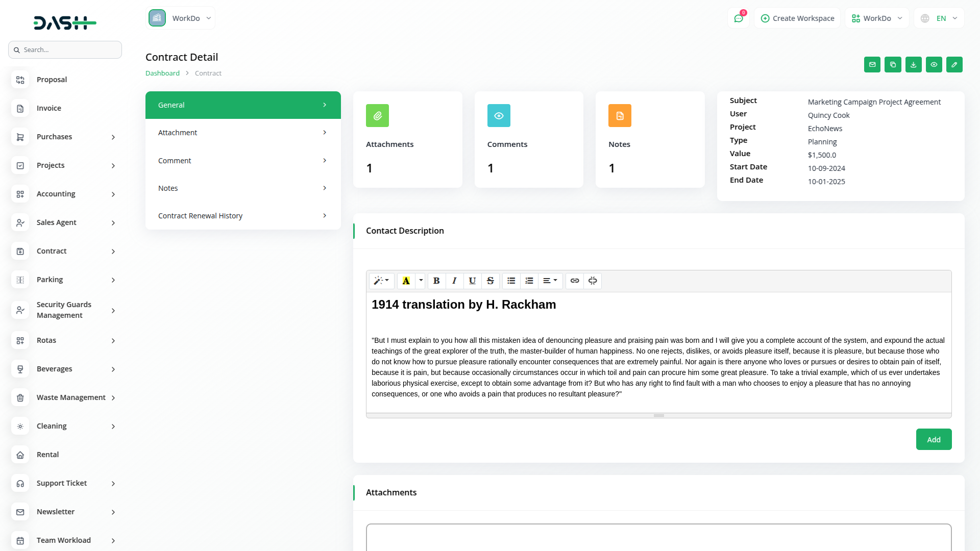
Task: Toggle italic formatting
Action: click(x=454, y=281)
